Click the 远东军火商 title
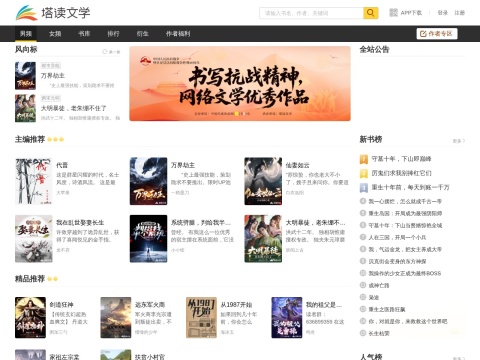Screen dimensions: 480x360 (150, 304)
